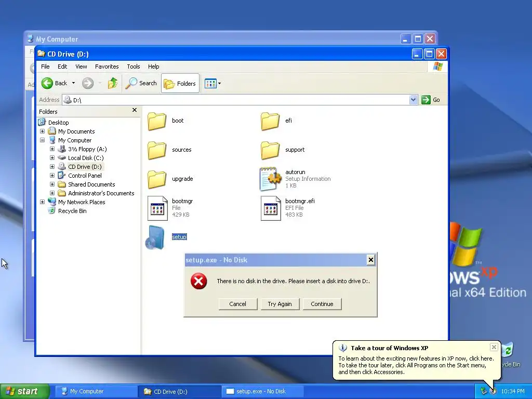Expand the Local Disk (C:) node
The height and width of the screenshot is (399, 532).
click(52, 158)
